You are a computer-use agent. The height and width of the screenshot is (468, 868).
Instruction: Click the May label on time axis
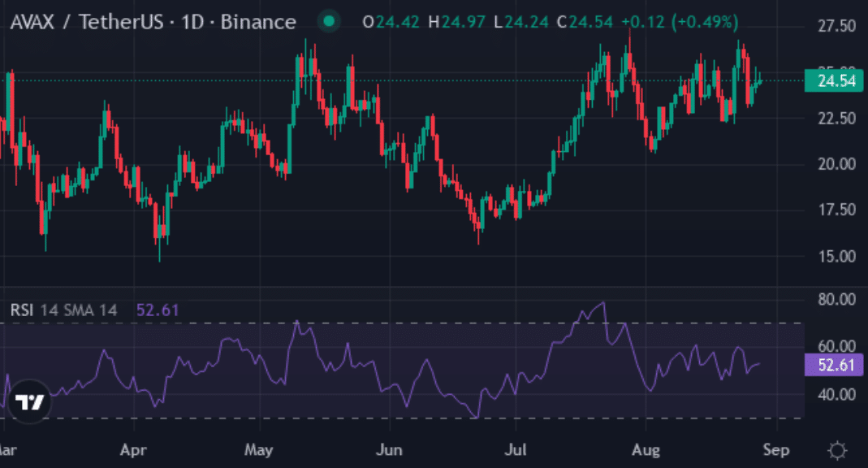pyautogui.click(x=258, y=450)
